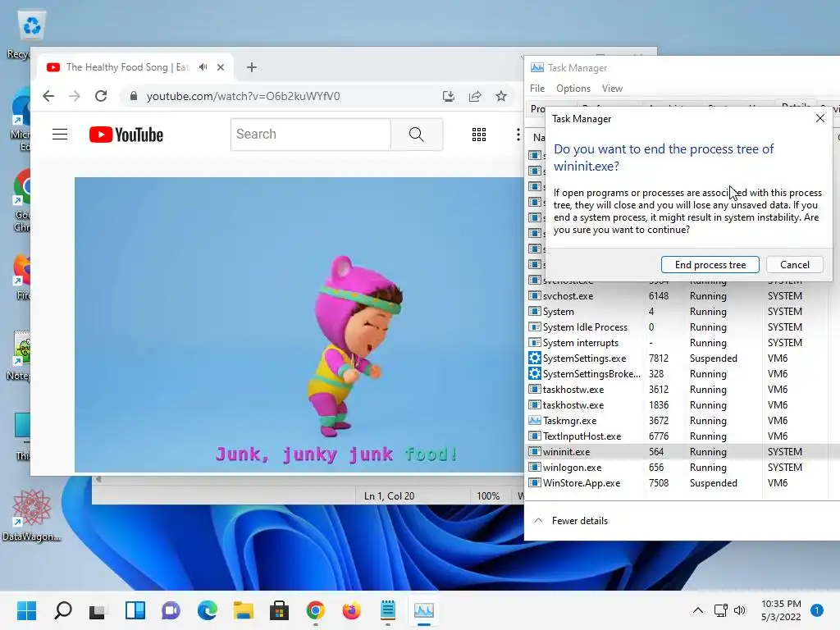This screenshot has height=630, width=840.
Task: Select TextInputHost.exe process row
Action: click(682, 436)
